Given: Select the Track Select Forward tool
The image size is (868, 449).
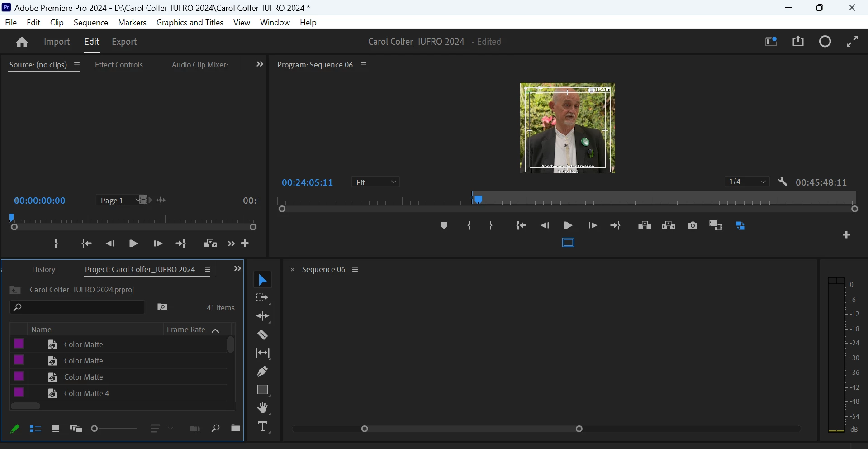Looking at the screenshot, I should 263,298.
